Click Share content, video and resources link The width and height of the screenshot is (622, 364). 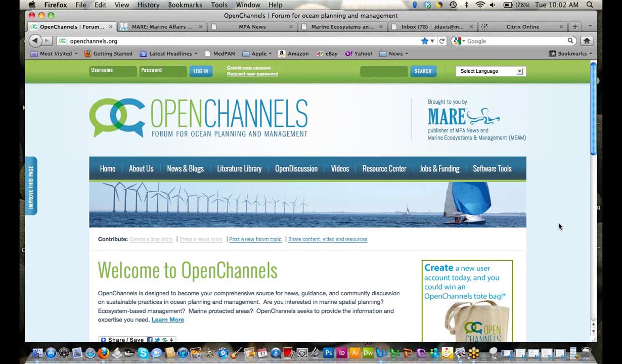pyautogui.click(x=328, y=239)
